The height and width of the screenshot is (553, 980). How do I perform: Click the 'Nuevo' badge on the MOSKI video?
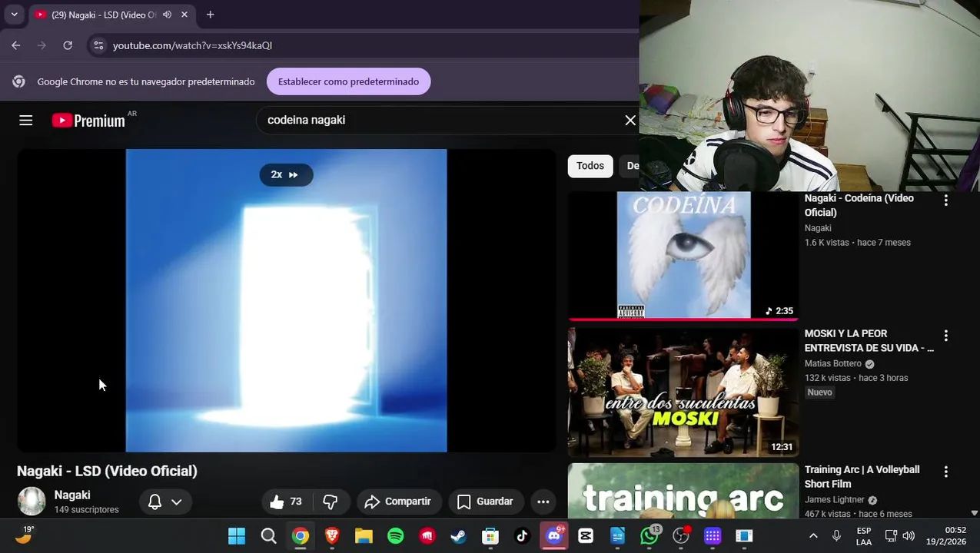(819, 392)
